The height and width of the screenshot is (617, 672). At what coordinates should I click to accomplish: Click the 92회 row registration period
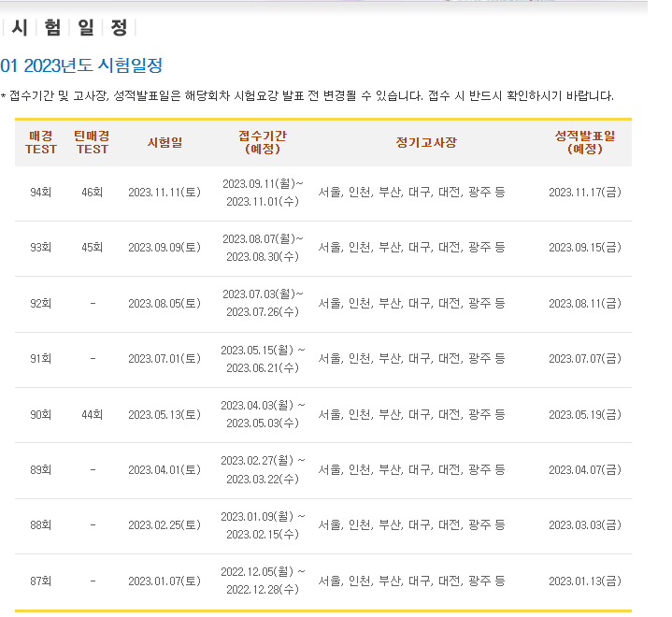[x=263, y=303]
